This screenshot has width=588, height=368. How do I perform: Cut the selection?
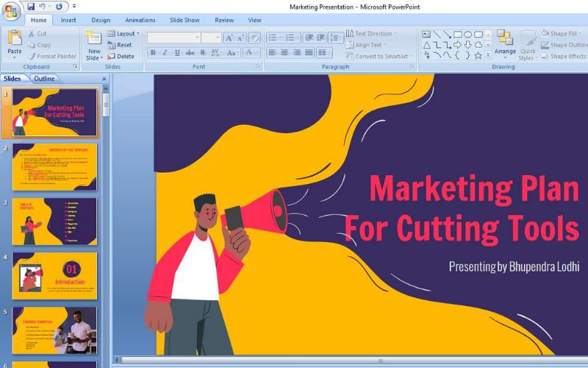click(37, 33)
